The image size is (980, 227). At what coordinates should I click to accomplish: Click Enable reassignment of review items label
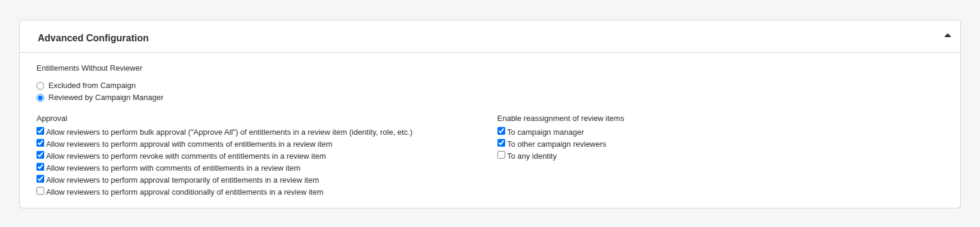pos(560,119)
